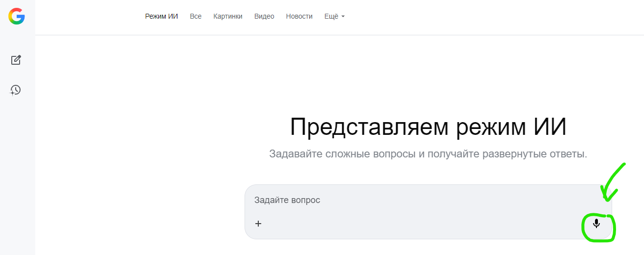Open the Новости tab

pos(299,16)
